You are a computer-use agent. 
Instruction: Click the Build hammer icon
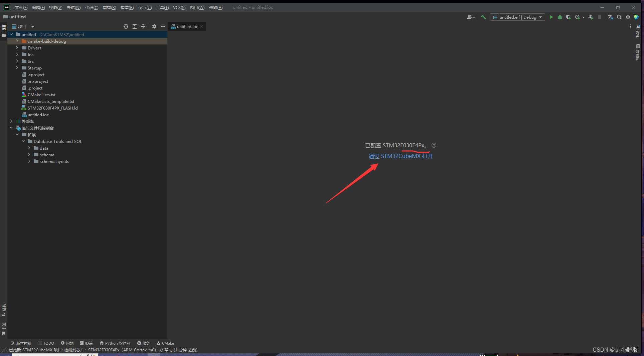[483, 17]
